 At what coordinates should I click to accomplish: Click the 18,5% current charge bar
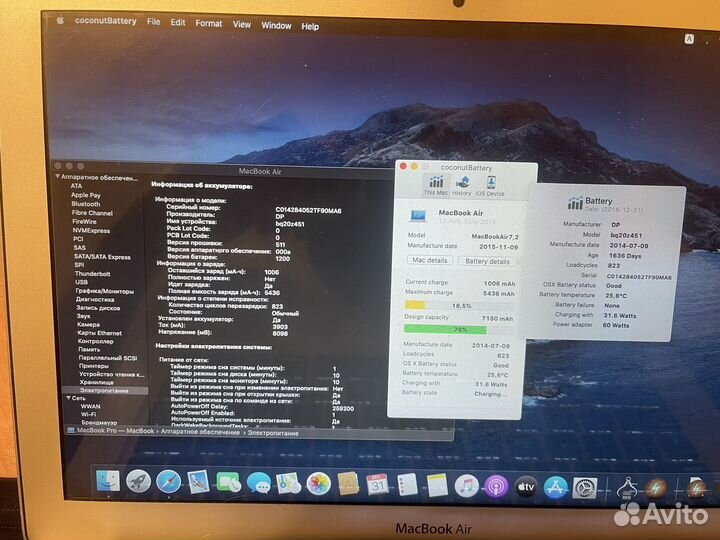[x=459, y=305]
